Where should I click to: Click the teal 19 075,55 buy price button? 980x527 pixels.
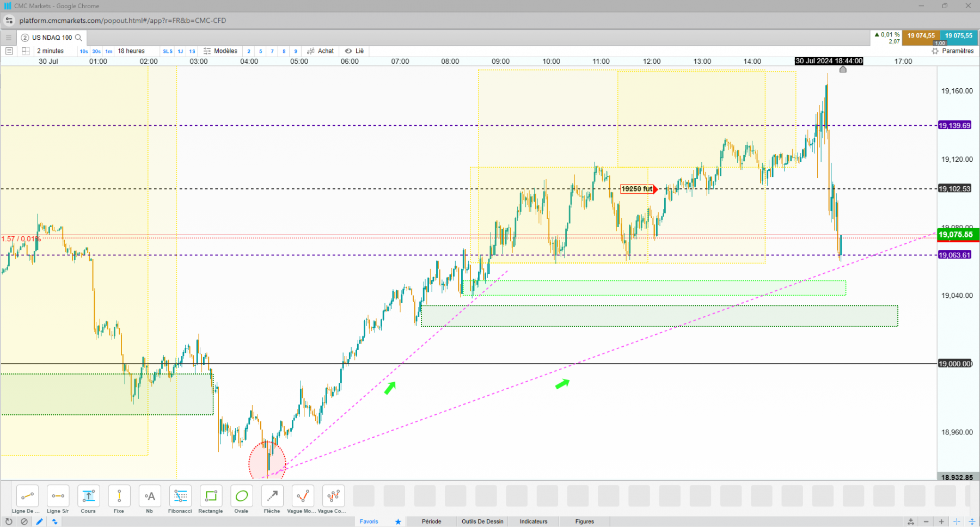tap(959, 36)
